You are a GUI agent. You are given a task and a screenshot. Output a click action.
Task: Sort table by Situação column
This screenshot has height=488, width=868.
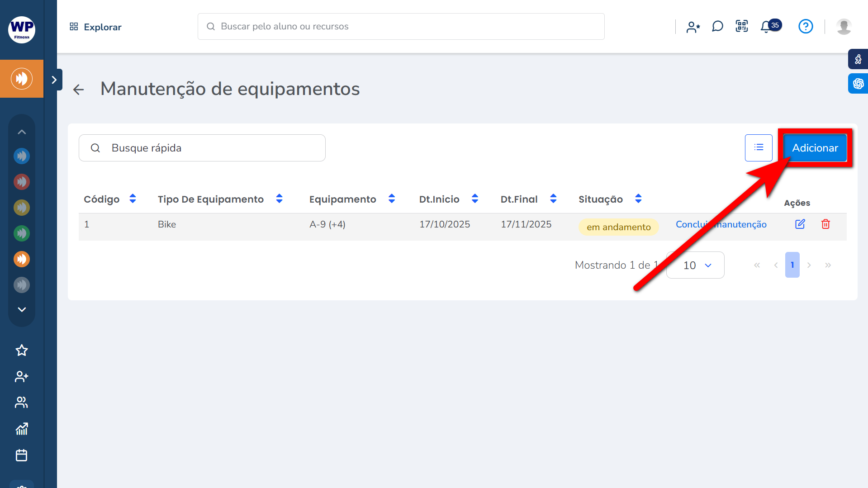638,199
